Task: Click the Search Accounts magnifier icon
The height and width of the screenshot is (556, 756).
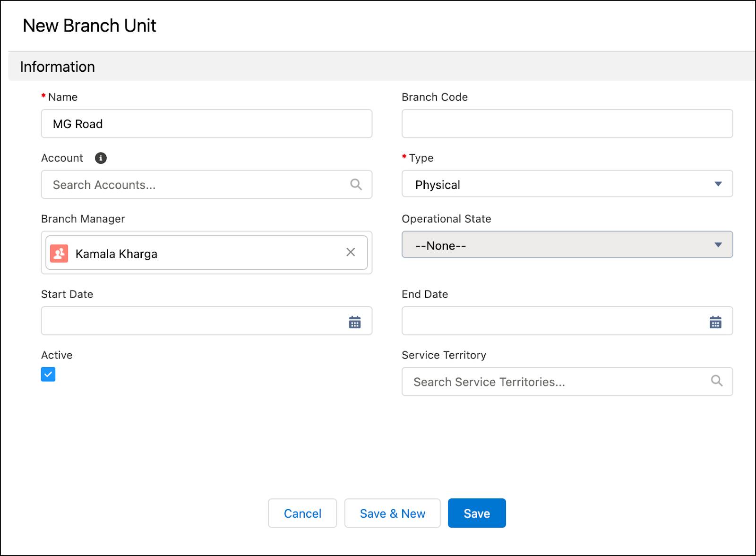Action: (x=356, y=184)
